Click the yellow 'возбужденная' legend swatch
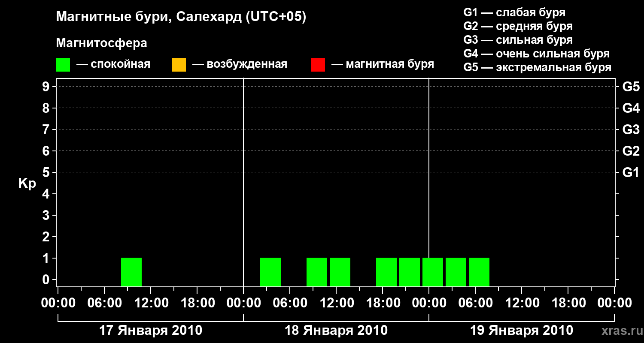Viewport: 644px width, 343px height. pyautogui.click(x=179, y=65)
